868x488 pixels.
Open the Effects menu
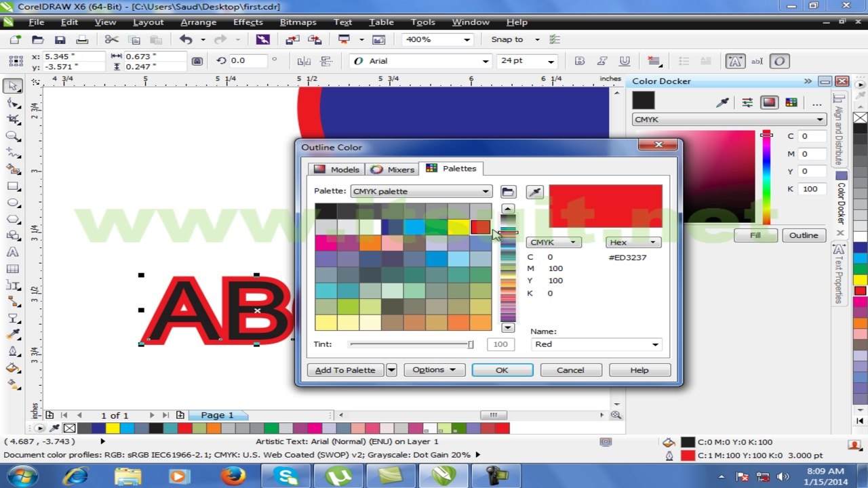tap(248, 22)
